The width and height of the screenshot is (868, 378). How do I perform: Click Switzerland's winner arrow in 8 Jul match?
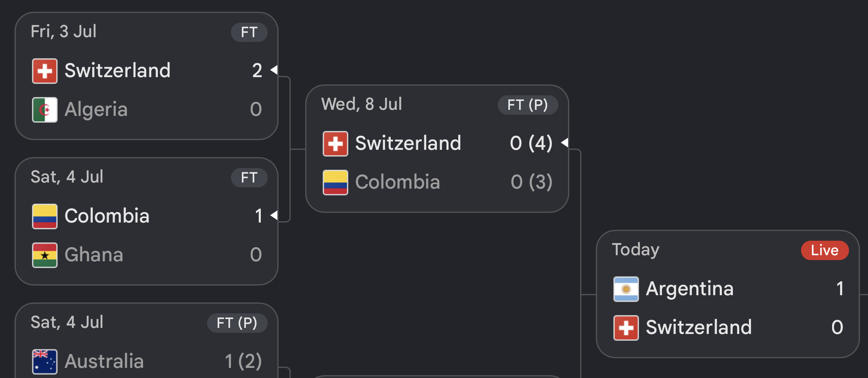click(564, 143)
